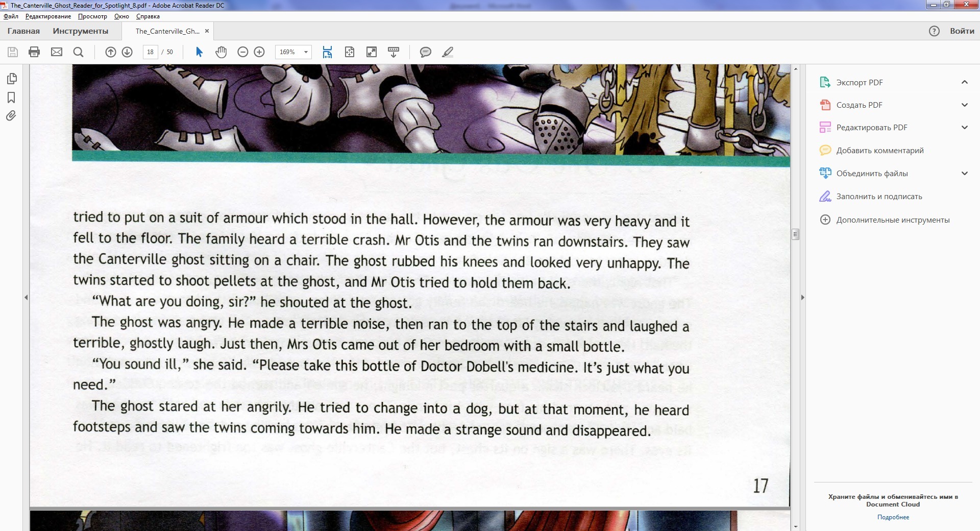Click the Экспорт PDF label
Viewport: 980px width, 531px height.
(x=860, y=82)
